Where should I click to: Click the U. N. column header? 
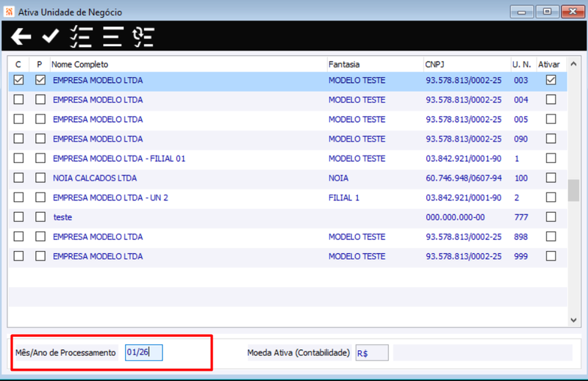coord(523,65)
